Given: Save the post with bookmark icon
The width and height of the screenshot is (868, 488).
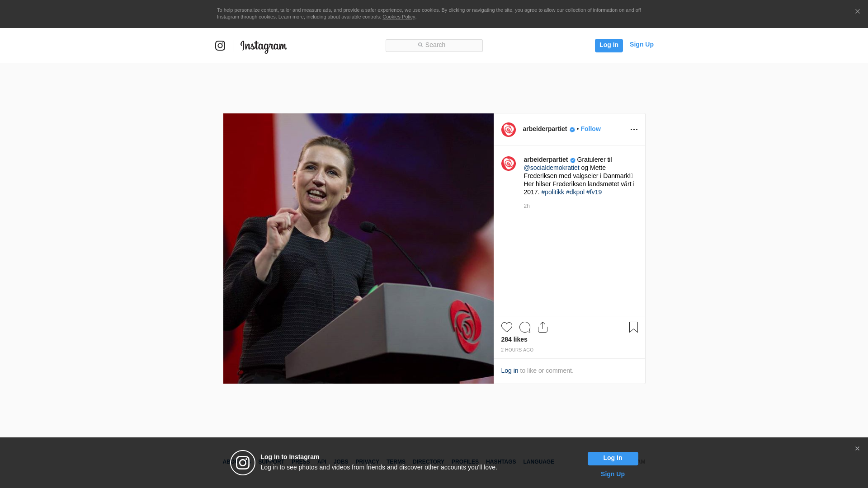Looking at the screenshot, I should tap(633, 327).
